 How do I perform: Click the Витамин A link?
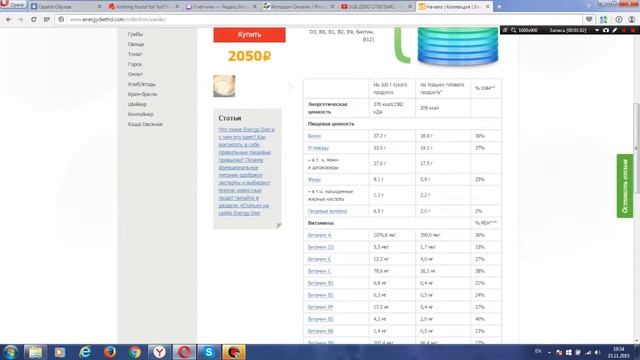point(320,235)
